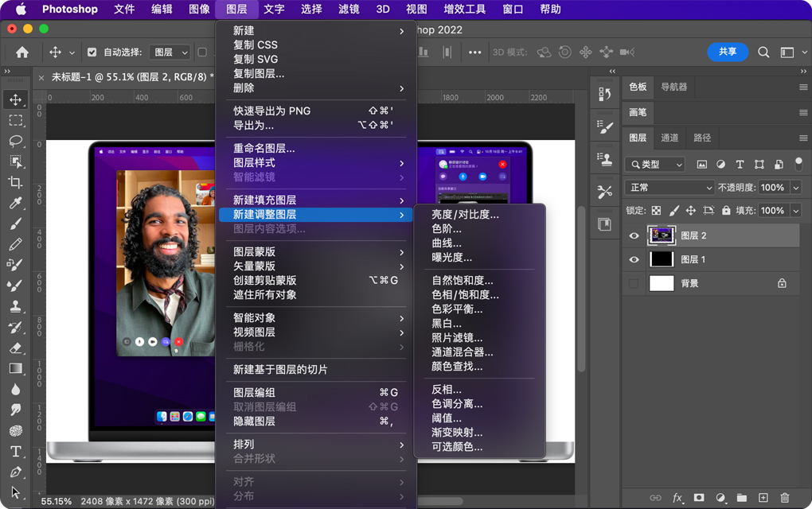Screen dimensions: 812x509
Task: Open the 类型 filter dropdown
Action: [654, 164]
